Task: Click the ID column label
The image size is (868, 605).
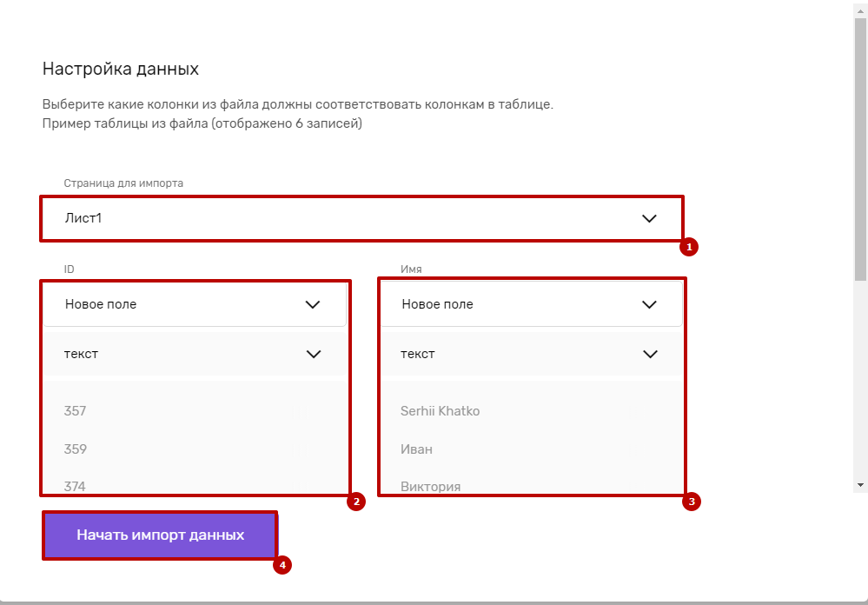Action: 69,269
